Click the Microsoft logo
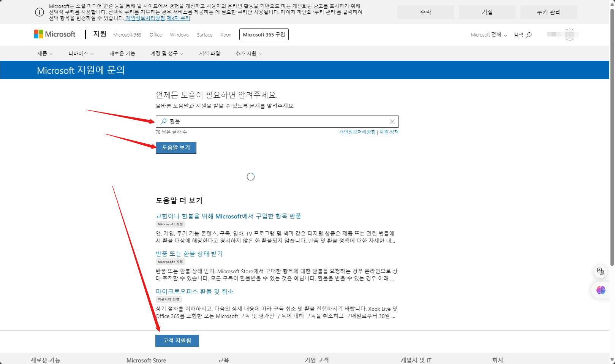 (x=55, y=34)
